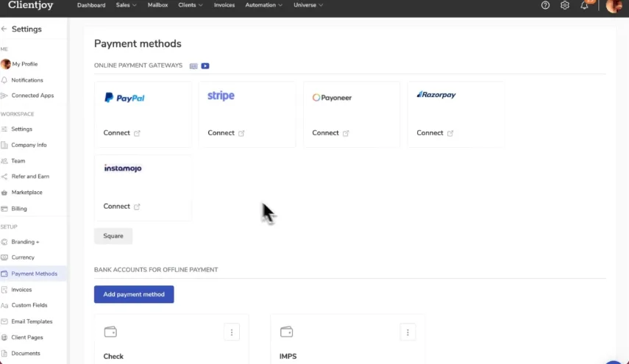Connect the Instamojo gateway
The image size is (629, 364).
(x=117, y=206)
